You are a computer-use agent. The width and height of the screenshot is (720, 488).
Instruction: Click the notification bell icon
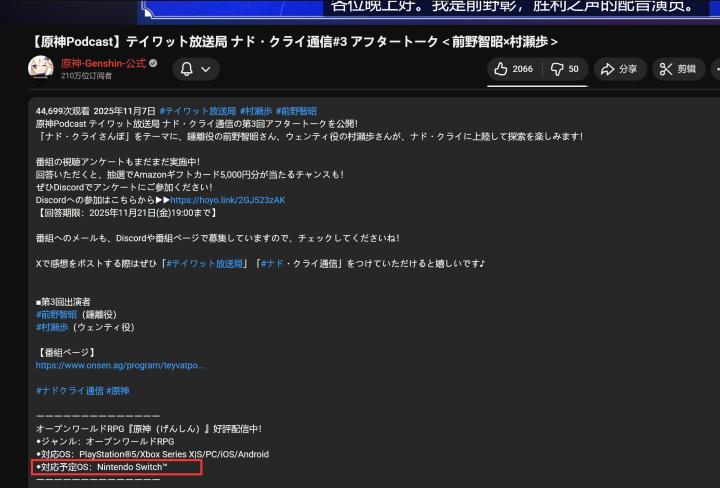tap(186, 69)
